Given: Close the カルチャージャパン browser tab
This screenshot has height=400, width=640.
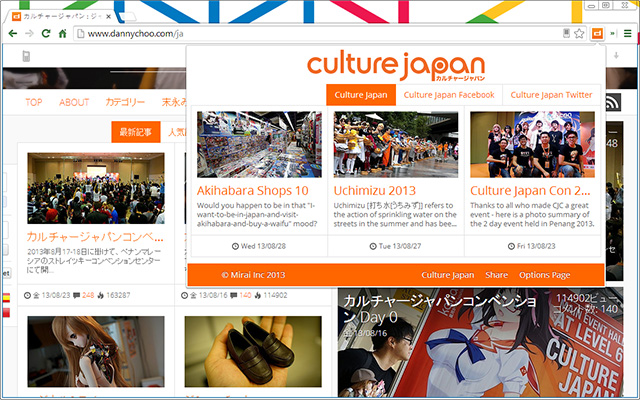Looking at the screenshot, I should point(108,17).
